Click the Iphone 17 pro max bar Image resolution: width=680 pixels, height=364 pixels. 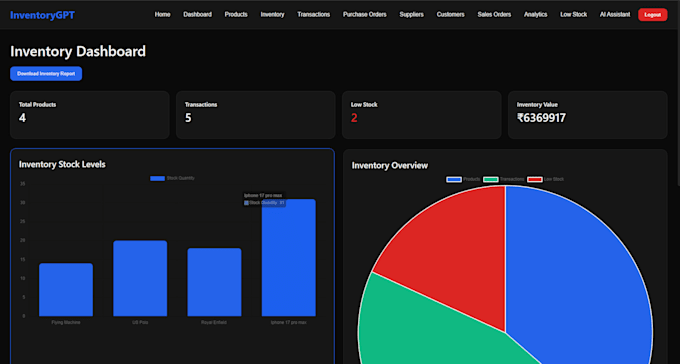point(289,258)
